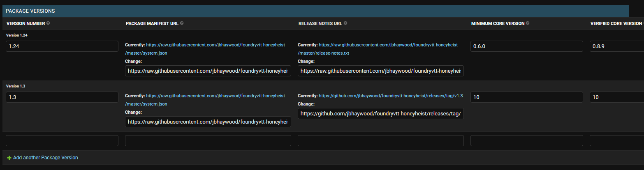Click the empty version number field
Image resolution: width=644 pixels, height=170 pixels.
pos(62,141)
